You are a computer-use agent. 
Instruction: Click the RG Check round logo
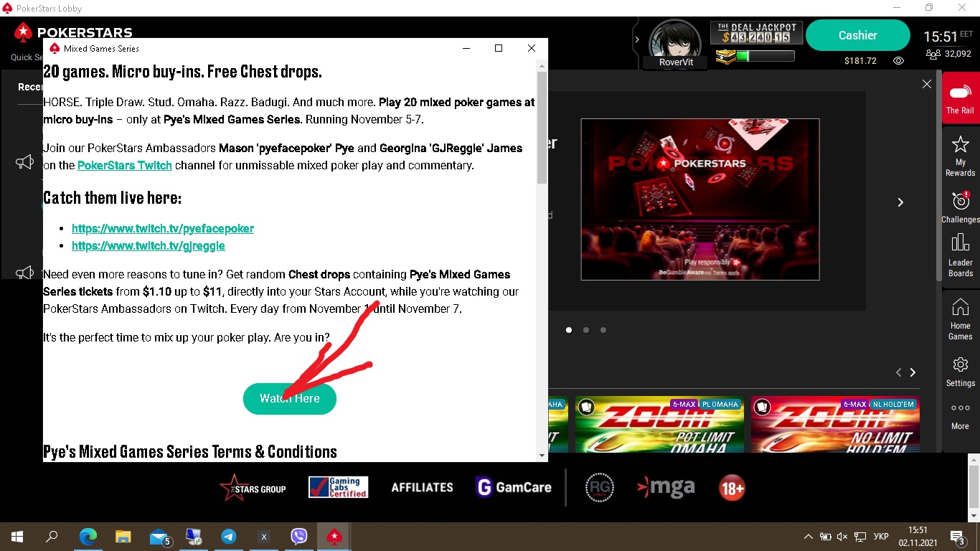[x=600, y=488]
